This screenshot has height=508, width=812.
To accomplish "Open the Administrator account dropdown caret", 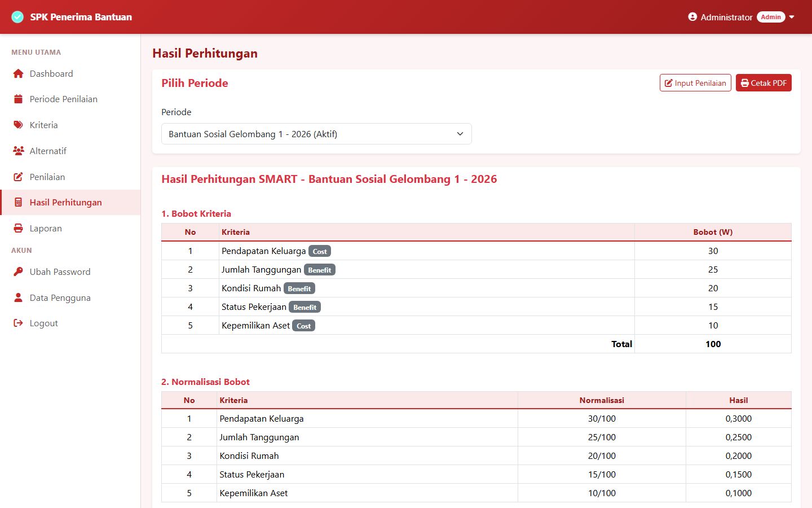I will click(792, 17).
